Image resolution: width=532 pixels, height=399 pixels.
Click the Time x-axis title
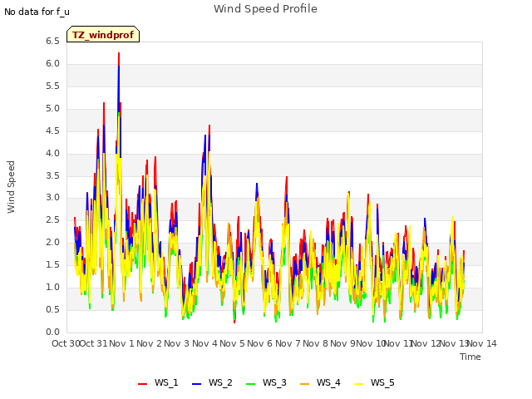coord(470,357)
